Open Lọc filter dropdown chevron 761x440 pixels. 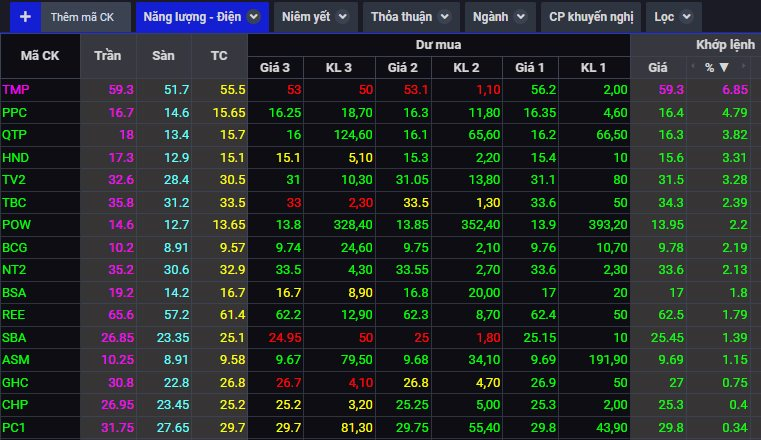(x=687, y=17)
